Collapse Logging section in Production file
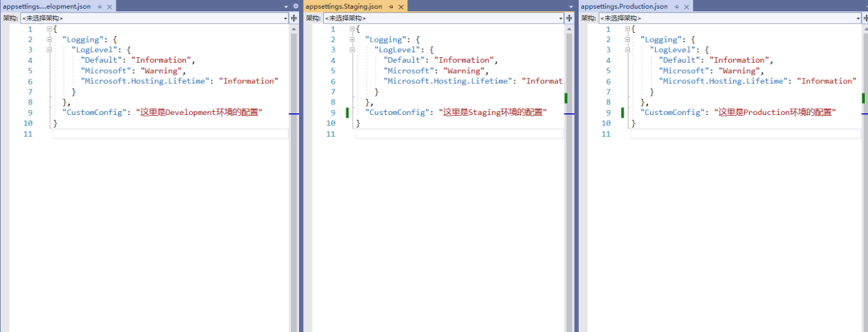Viewport: 868px width, 332px height. [x=627, y=39]
